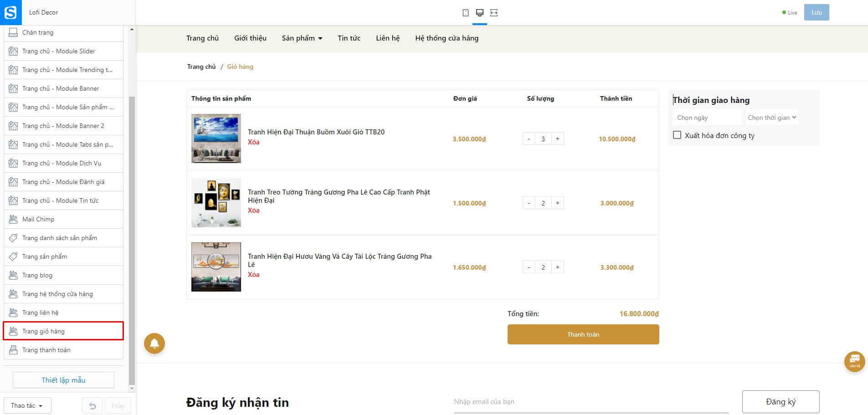Image resolution: width=868 pixels, height=415 pixels.
Task: Click the Mail Chimp section icon
Action: [13, 219]
